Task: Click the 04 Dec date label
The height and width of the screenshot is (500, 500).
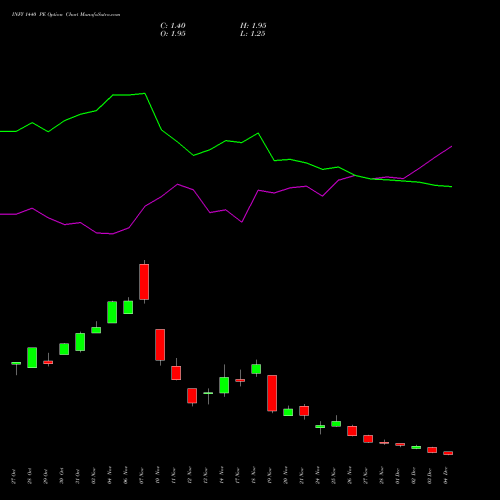Action: click(x=446, y=476)
